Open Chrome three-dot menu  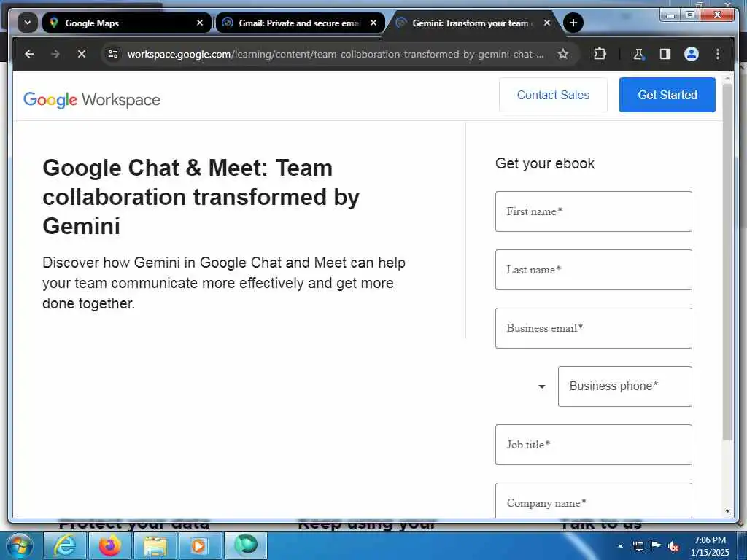coord(718,54)
